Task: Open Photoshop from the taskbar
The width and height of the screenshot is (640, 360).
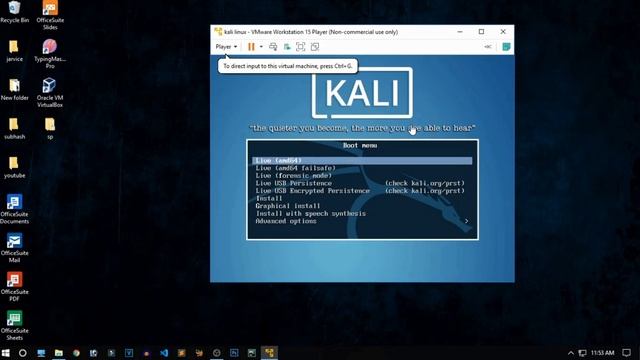Action: click(x=234, y=353)
